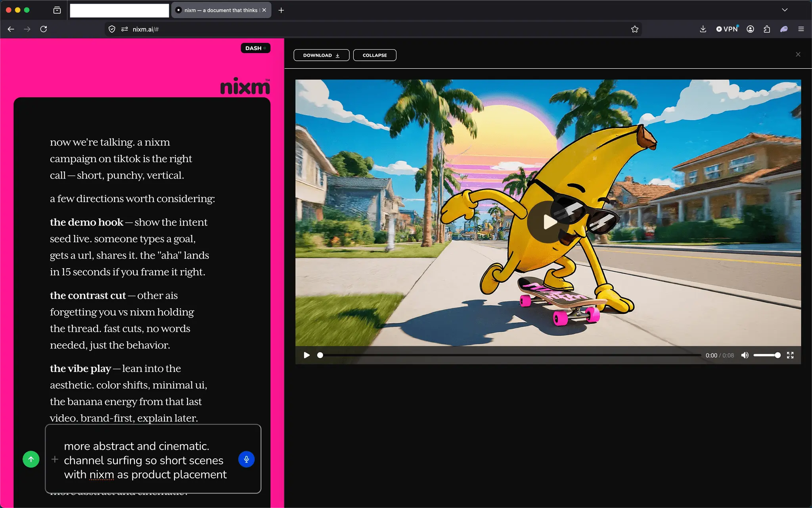The width and height of the screenshot is (812, 508).
Task: Click the purple gamepad extension icon
Action: point(784,29)
